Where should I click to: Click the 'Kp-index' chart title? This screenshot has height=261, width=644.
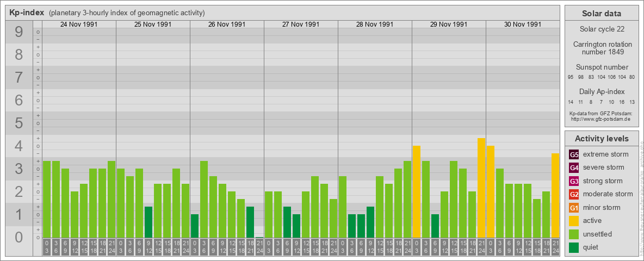click(x=27, y=13)
